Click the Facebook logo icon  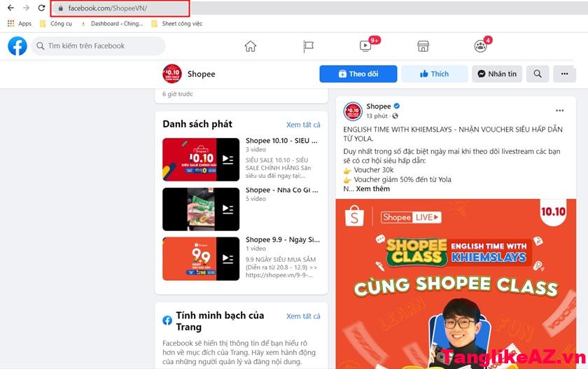click(17, 46)
